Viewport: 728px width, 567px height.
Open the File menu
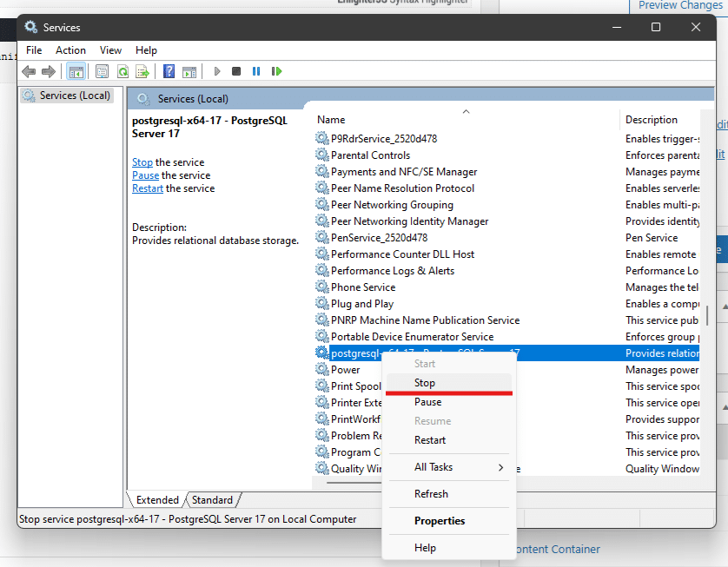tap(34, 50)
